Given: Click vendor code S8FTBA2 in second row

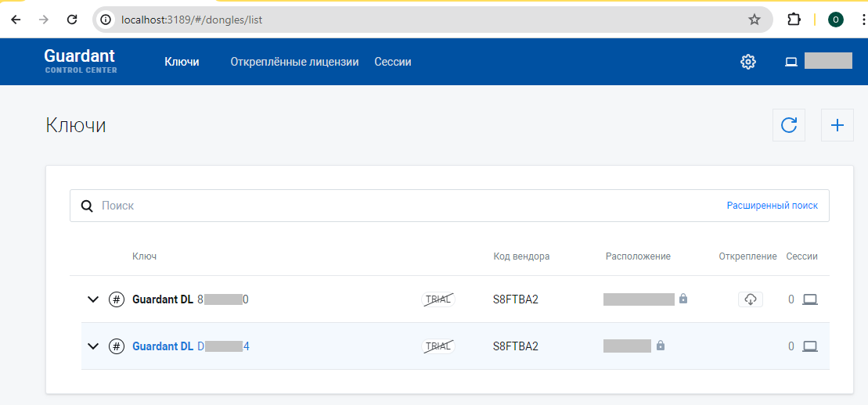Looking at the screenshot, I should tap(516, 346).
